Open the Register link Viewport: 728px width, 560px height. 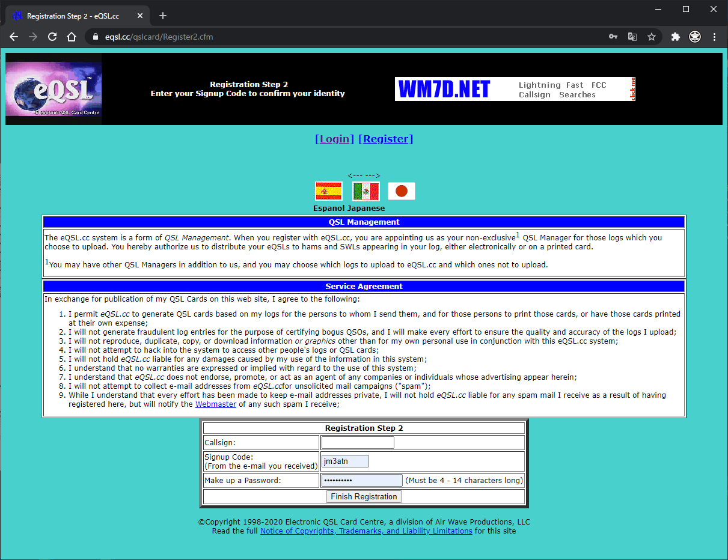point(385,138)
